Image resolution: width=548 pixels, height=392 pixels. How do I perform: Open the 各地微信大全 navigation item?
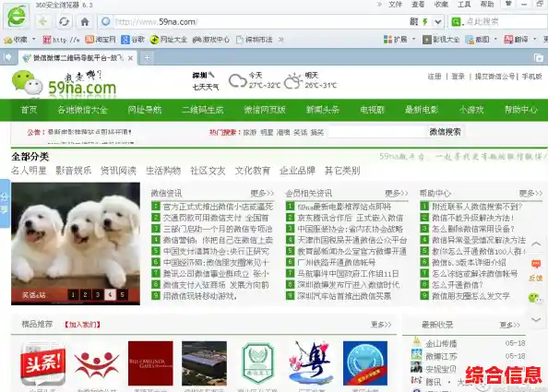(82, 110)
